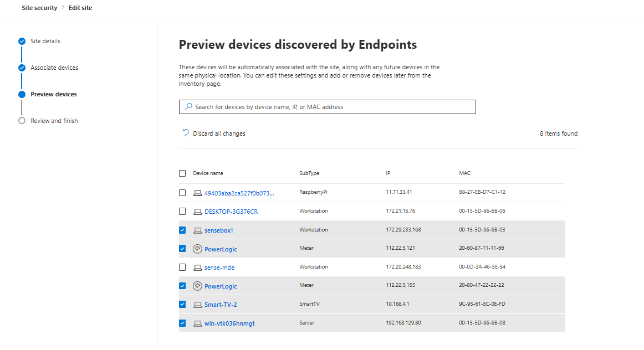Viewport: 644px width, 350px height.
Task: Select the checkbox for DESKTOP-3G376CR
Action: [182, 212]
